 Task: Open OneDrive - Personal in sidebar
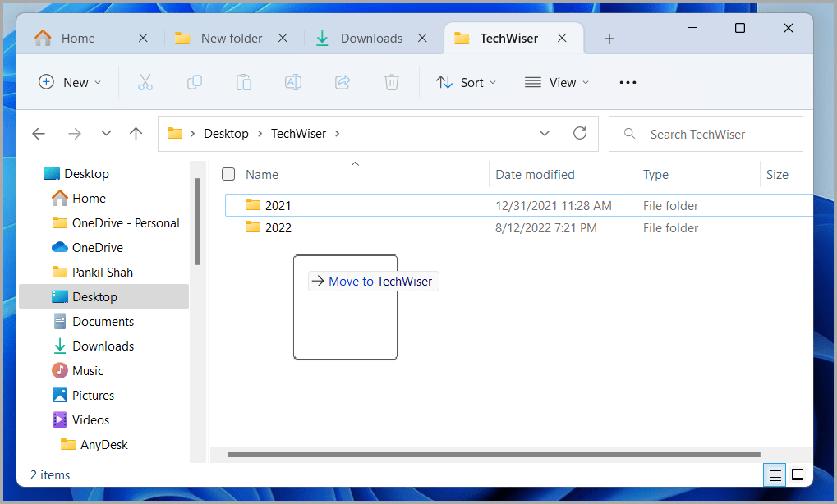[115, 223]
